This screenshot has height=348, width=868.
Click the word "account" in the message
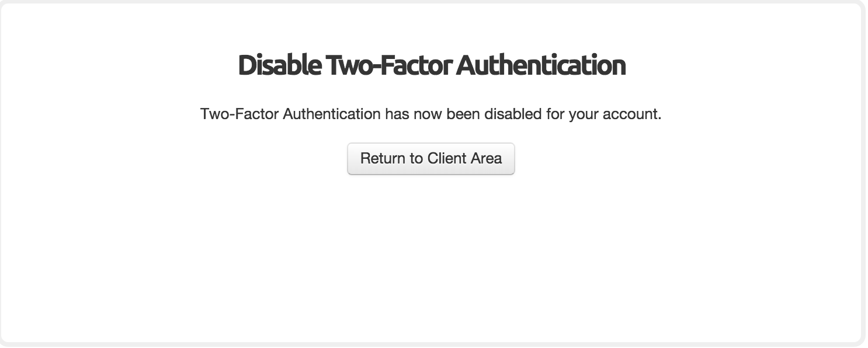point(631,114)
